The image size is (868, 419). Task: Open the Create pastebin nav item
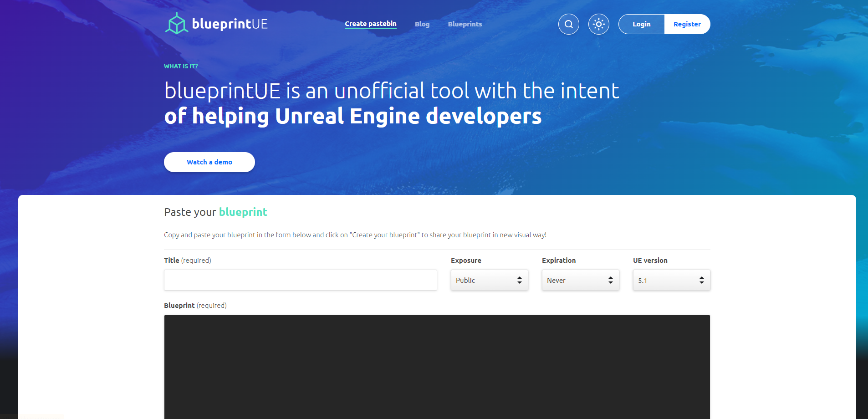[x=371, y=24]
